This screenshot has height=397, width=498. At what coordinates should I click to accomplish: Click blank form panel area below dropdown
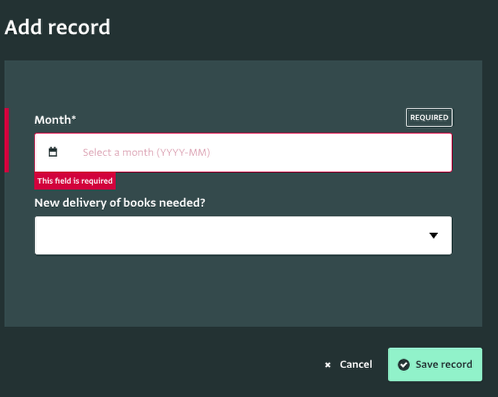coord(243,290)
